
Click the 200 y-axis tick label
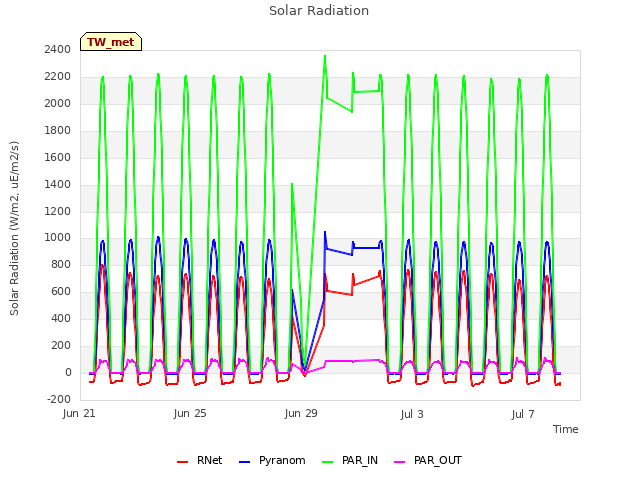point(61,345)
